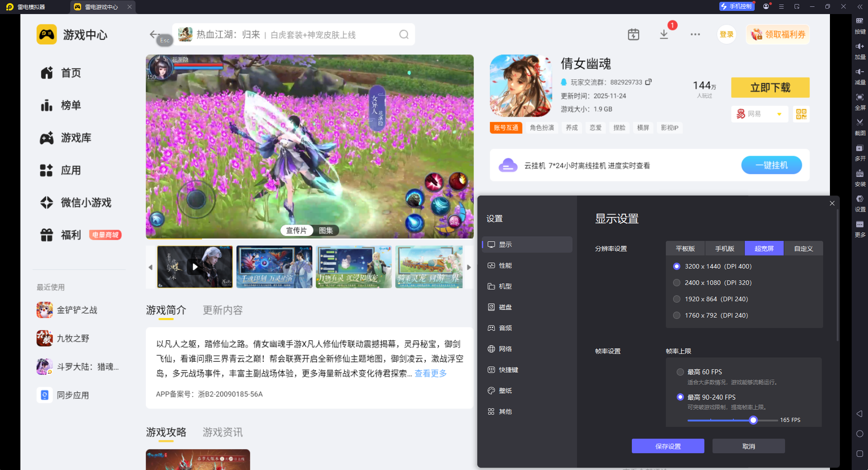
Task: Open 性能 performance settings
Action: coord(527,265)
